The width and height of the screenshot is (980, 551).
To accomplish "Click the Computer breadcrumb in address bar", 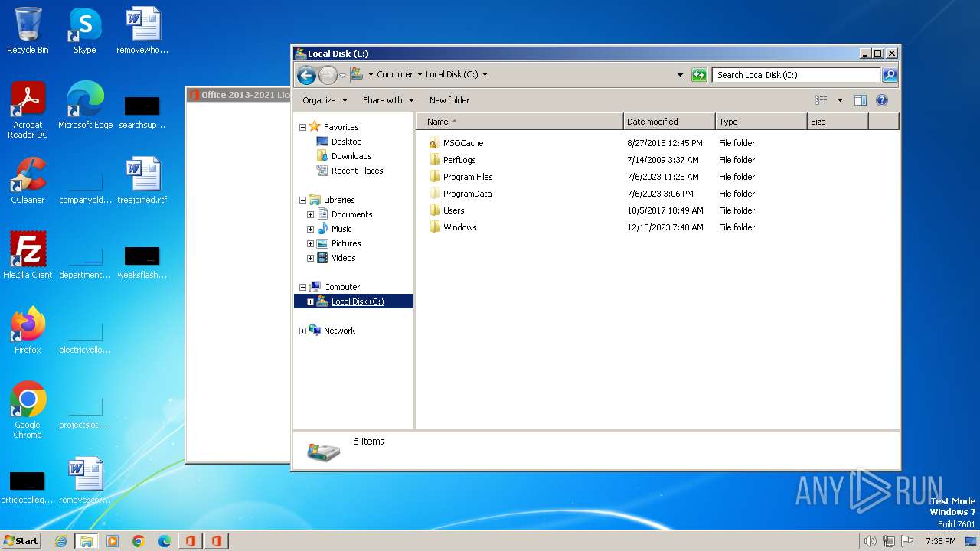I will pyautogui.click(x=394, y=75).
